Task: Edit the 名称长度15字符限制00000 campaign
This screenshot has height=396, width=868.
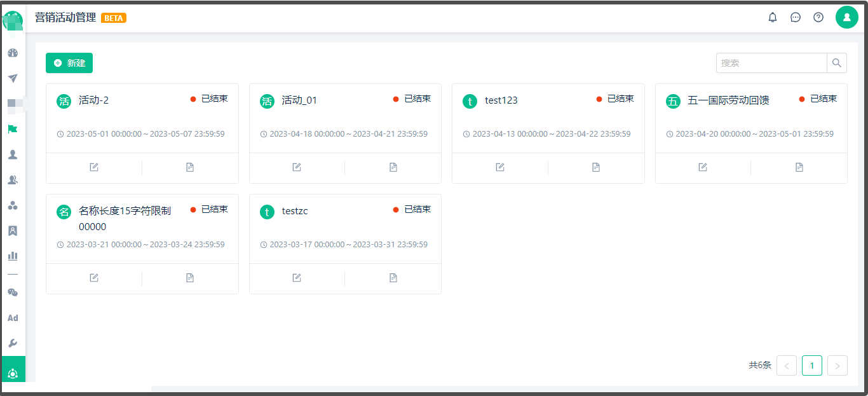Action: [x=94, y=278]
